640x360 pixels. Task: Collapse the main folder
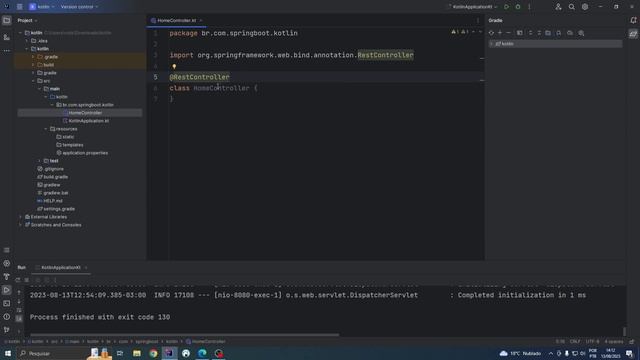pyautogui.click(x=40, y=89)
